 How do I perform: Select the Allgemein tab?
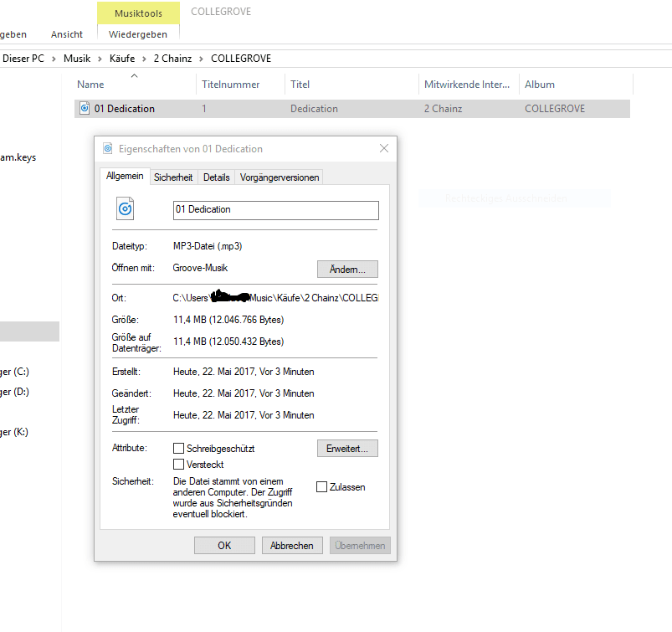coord(125,176)
